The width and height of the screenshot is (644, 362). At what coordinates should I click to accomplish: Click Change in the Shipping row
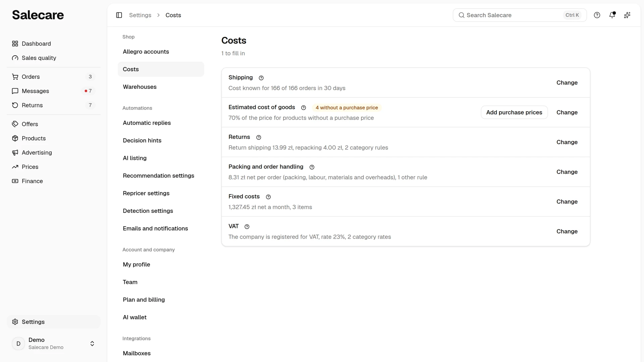point(567,83)
